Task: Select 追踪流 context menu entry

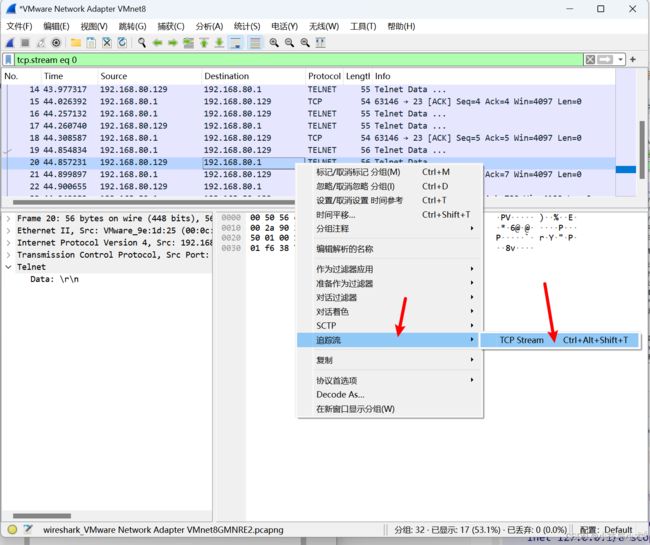Action: coord(388,340)
